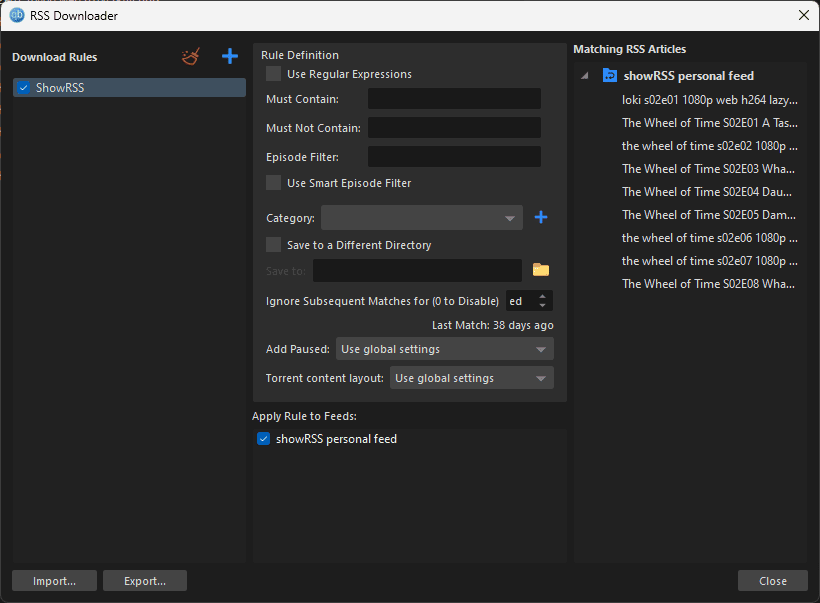820x603 pixels.
Task: Close the RSS Downloader window with X
Action: pos(804,15)
